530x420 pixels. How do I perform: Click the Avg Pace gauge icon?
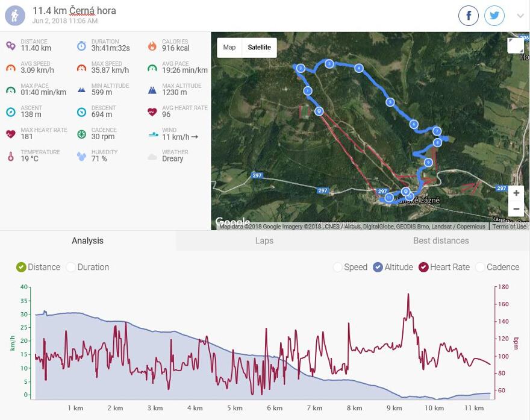coord(152,68)
